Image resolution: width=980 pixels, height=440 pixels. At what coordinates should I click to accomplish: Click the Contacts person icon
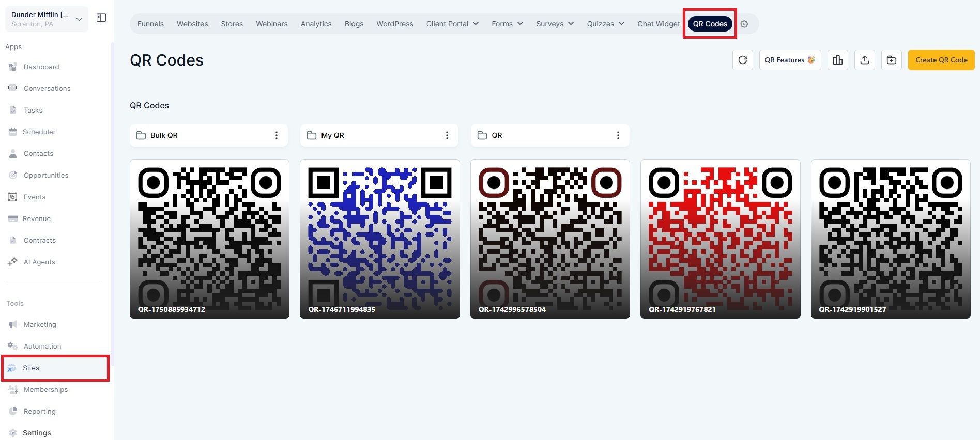point(13,153)
